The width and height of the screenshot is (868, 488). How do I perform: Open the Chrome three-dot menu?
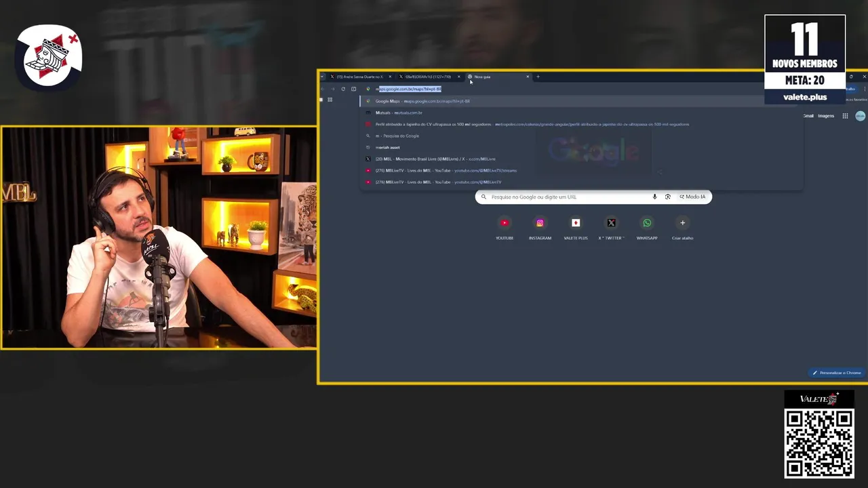864,89
